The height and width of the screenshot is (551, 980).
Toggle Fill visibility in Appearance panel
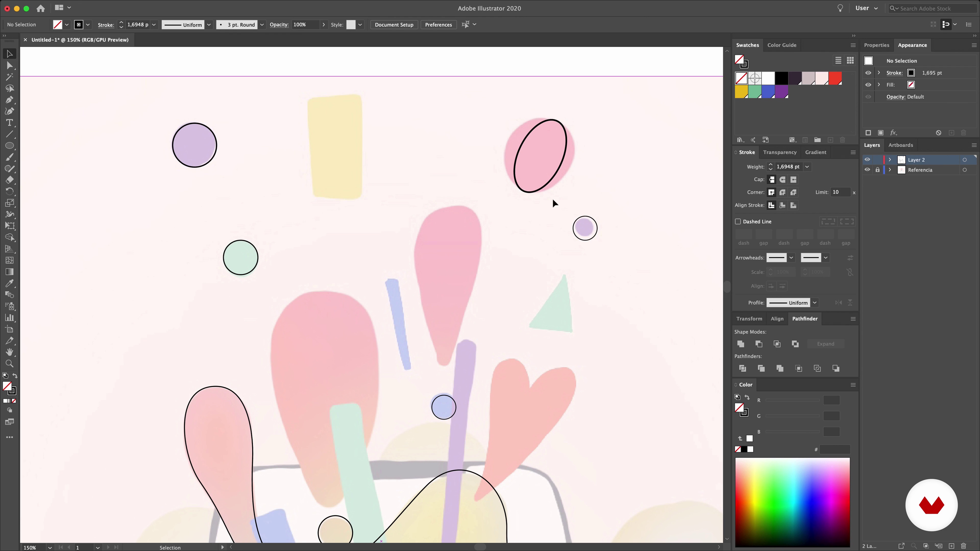click(868, 85)
